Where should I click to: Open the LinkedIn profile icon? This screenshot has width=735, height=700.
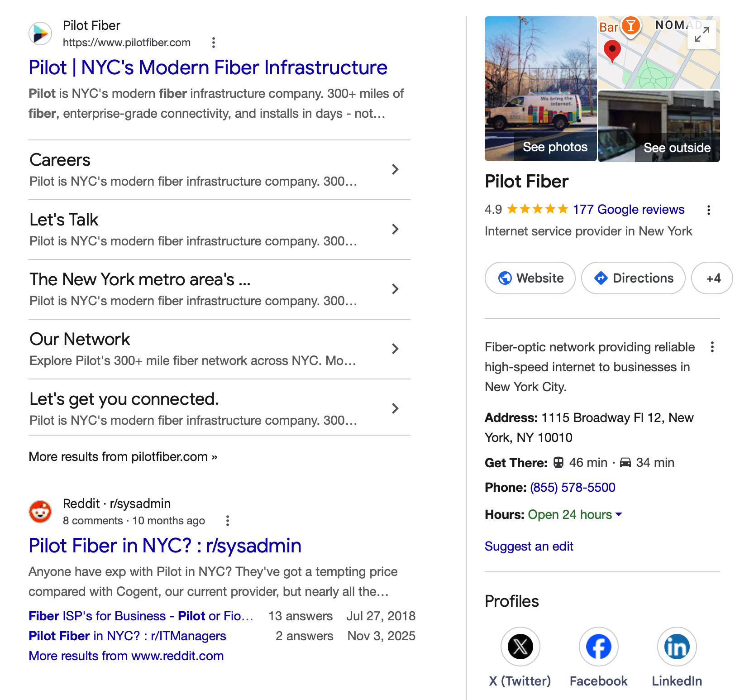tap(677, 647)
